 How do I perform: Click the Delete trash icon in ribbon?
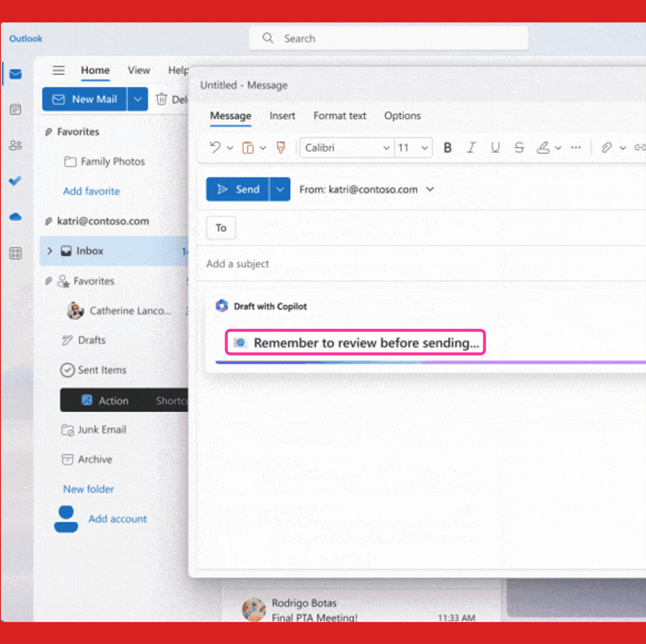tap(162, 99)
